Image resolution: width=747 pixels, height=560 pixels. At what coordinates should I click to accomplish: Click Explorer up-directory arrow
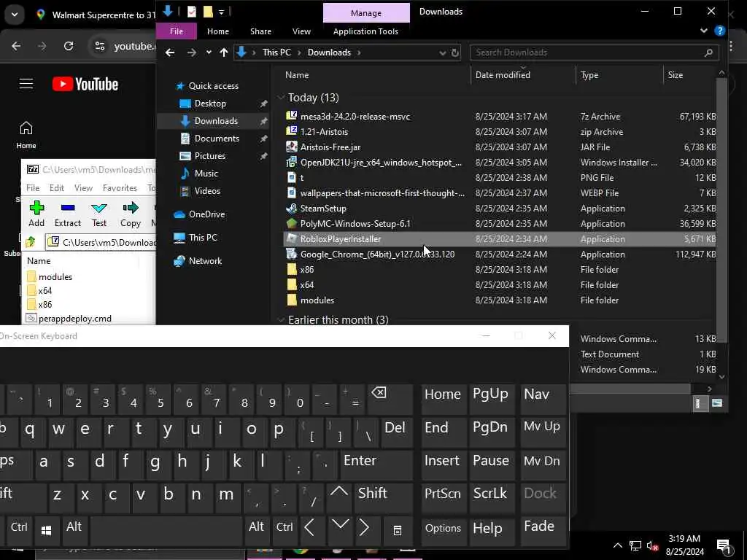224,52
